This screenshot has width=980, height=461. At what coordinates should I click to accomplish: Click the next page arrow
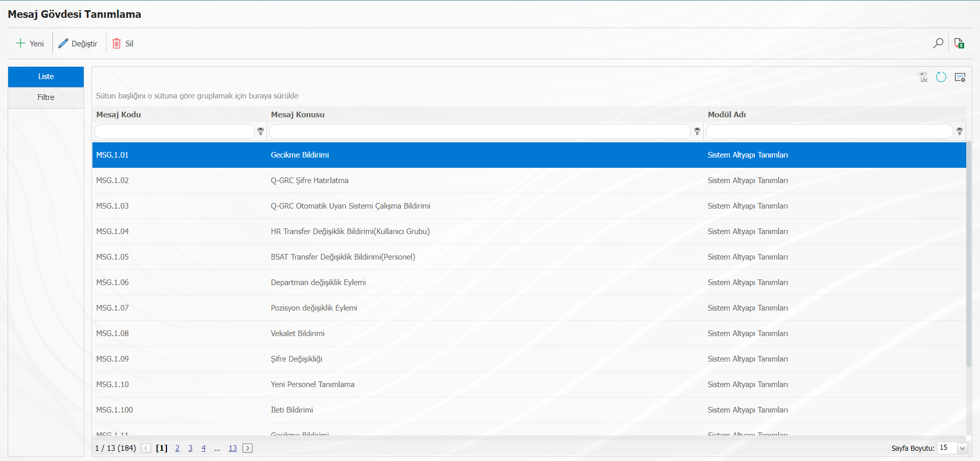coord(248,448)
